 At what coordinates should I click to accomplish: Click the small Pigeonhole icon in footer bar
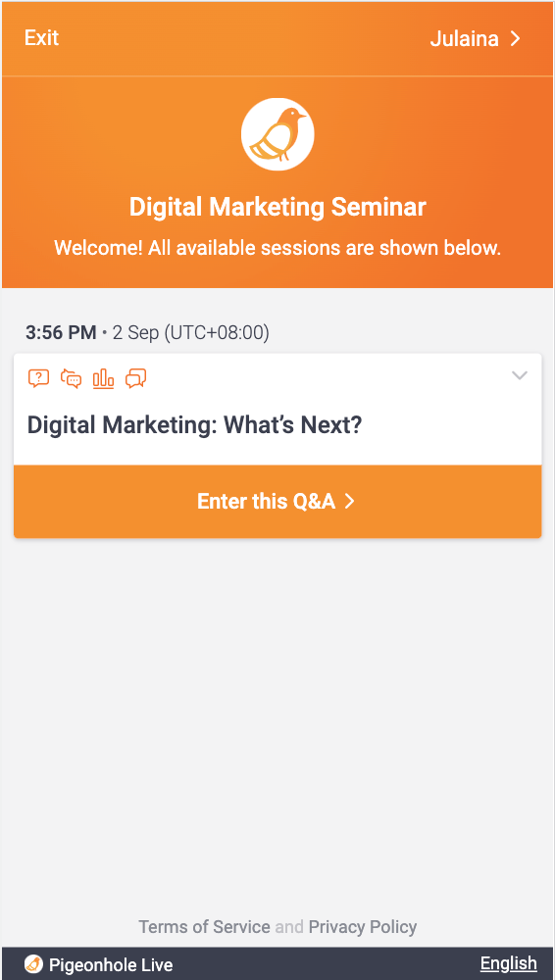point(33,963)
